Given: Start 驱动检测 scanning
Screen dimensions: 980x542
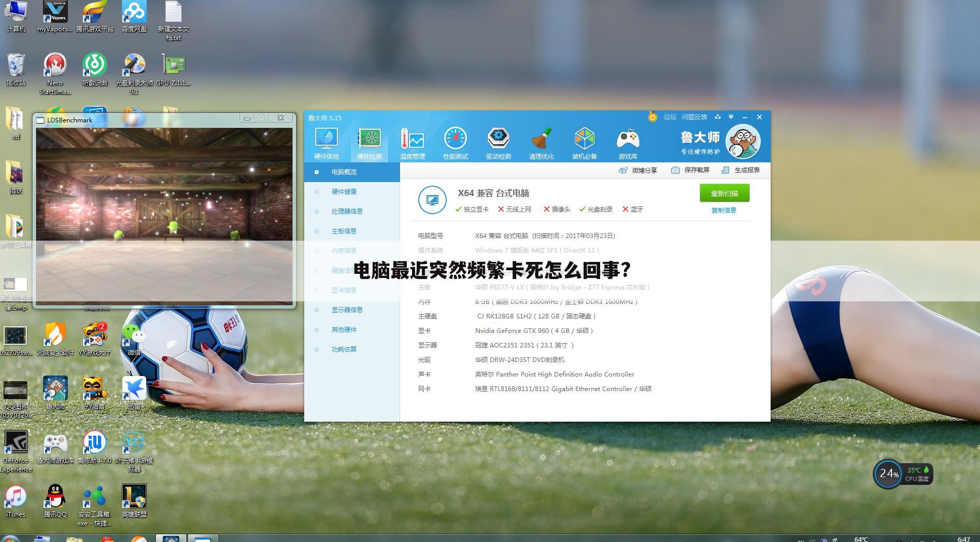Looking at the screenshot, I should [x=498, y=141].
